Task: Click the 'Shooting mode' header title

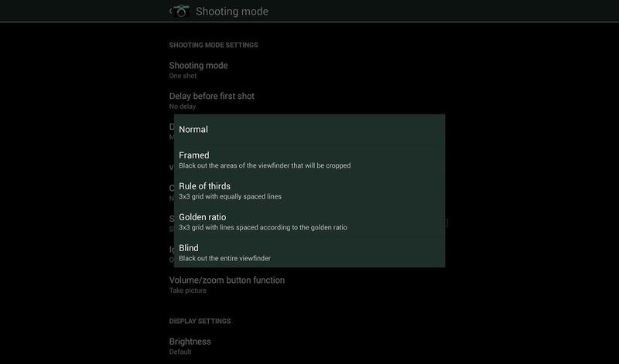Action: click(231, 12)
